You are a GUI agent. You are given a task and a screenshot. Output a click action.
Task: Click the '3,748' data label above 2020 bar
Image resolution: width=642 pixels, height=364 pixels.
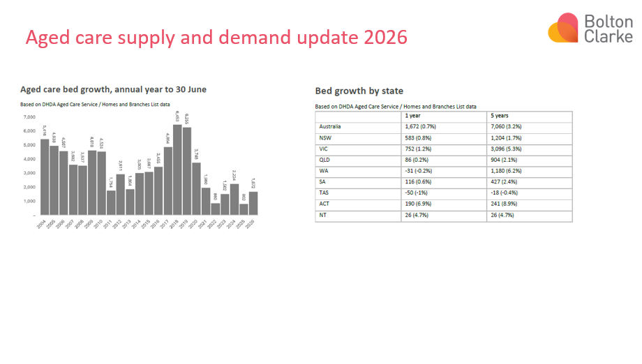(x=197, y=155)
